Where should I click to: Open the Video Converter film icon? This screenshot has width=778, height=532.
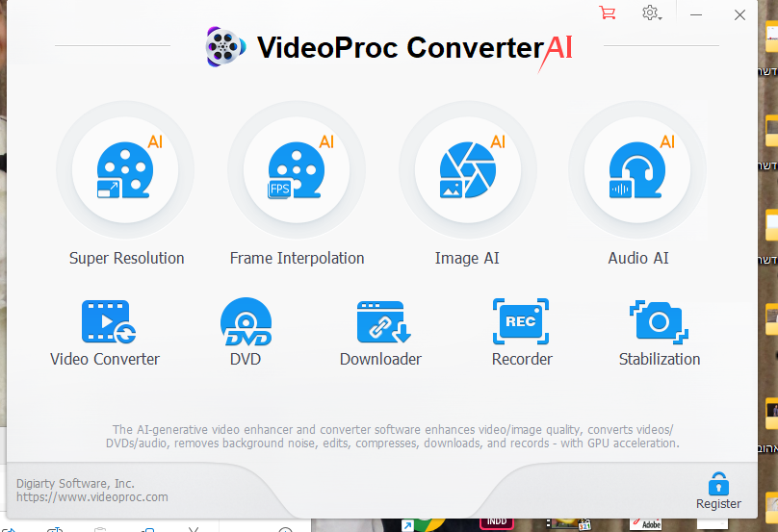tap(108, 321)
